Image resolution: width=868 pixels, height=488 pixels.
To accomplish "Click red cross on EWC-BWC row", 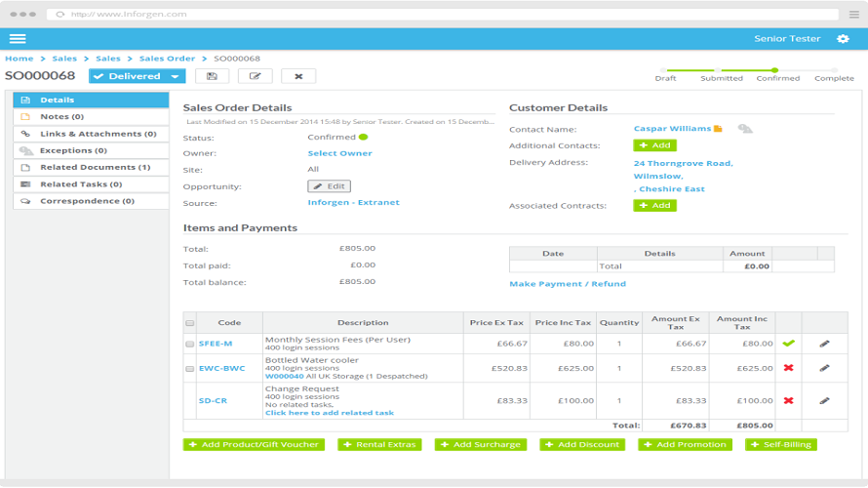I will pos(789,368).
